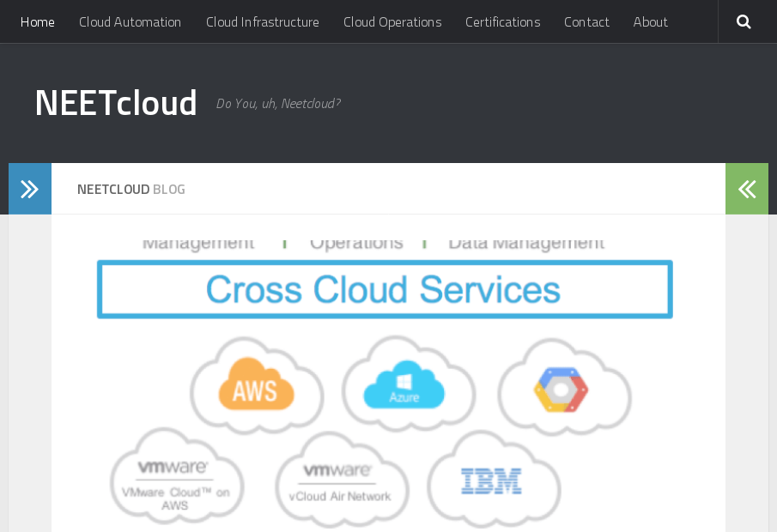
Task: Go to the Home menu item
Action: tap(38, 22)
